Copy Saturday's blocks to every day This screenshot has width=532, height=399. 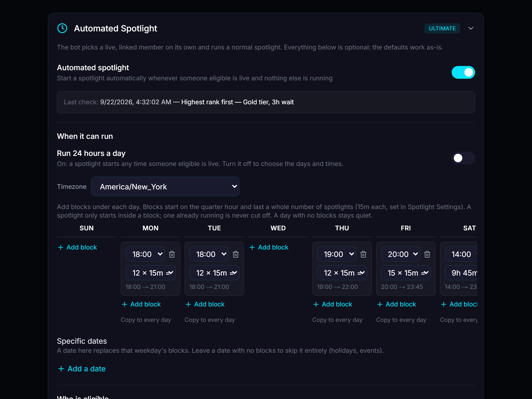[459, 320]
